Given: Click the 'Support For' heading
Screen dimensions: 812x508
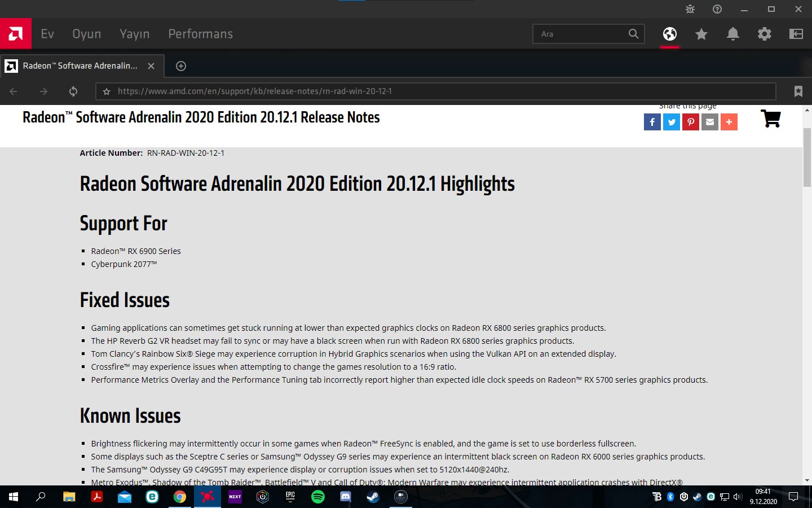Looking at the screenshot, I should click(x=123, y=224).
